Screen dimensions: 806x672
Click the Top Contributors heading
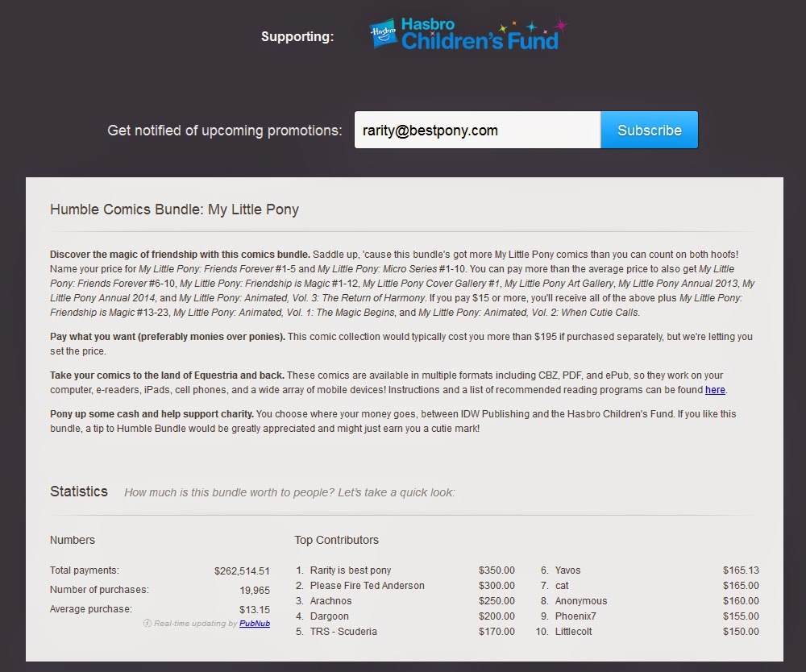336,540
